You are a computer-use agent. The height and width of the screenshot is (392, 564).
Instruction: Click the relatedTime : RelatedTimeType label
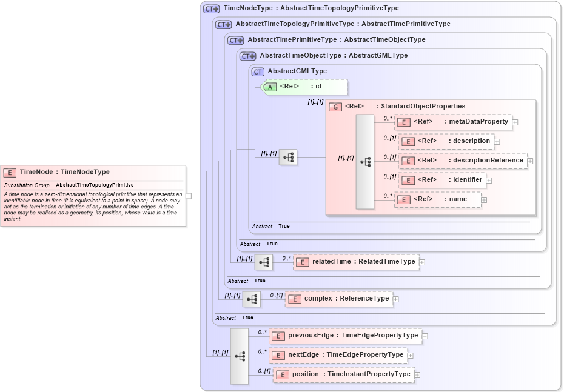pos(364,262)
